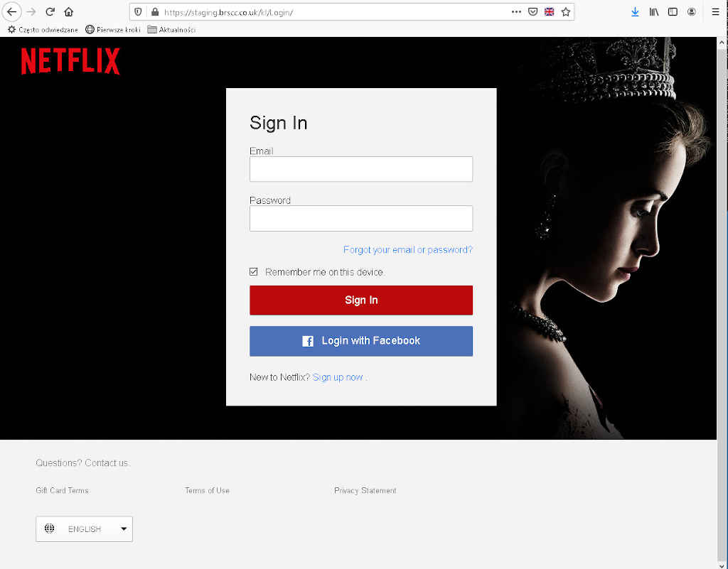The width and height of the screenshot is (728, 569).
Task: Click the Email input field
Action: point(360,170)
